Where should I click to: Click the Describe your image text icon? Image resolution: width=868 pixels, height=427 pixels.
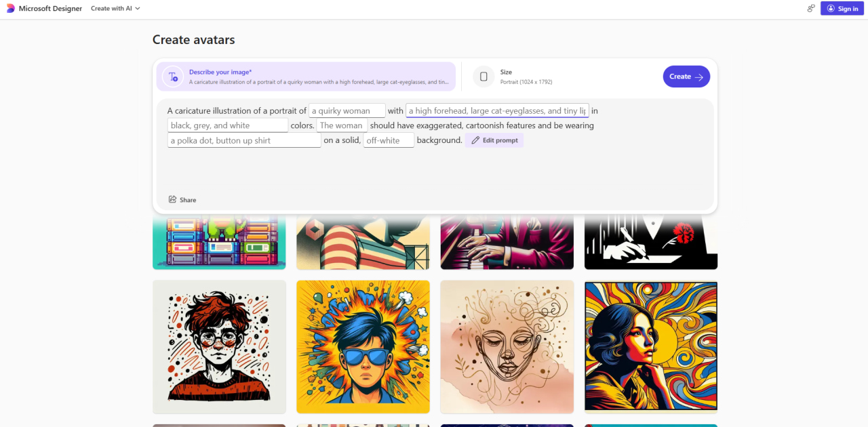173,77
